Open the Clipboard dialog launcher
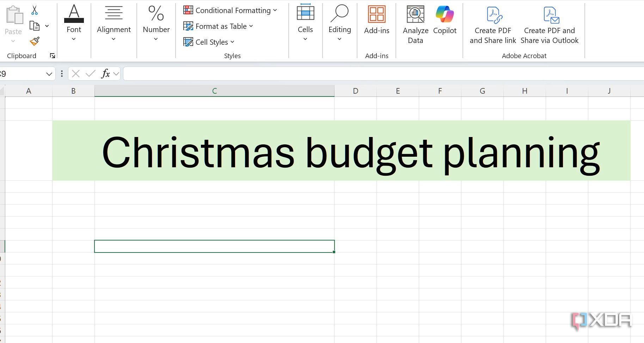 pos(52,55)
